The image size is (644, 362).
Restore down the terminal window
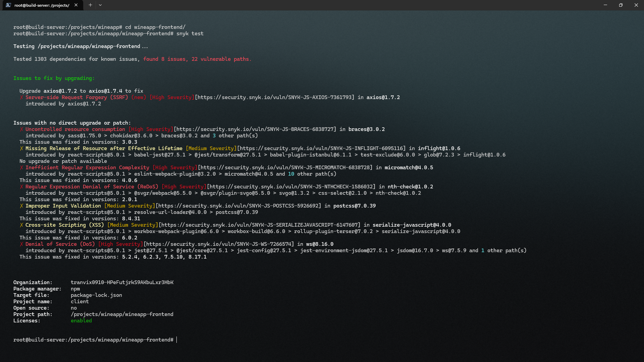(x=621, y=5)
